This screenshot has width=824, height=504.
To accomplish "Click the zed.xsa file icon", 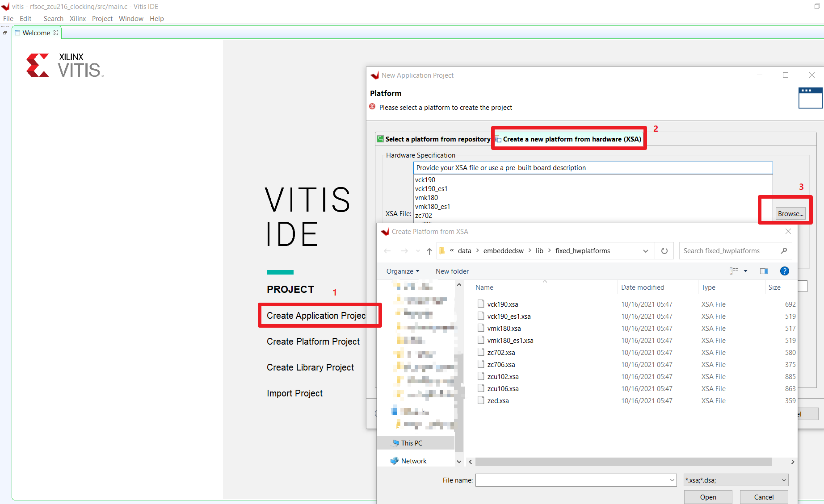I will (481, 400).
